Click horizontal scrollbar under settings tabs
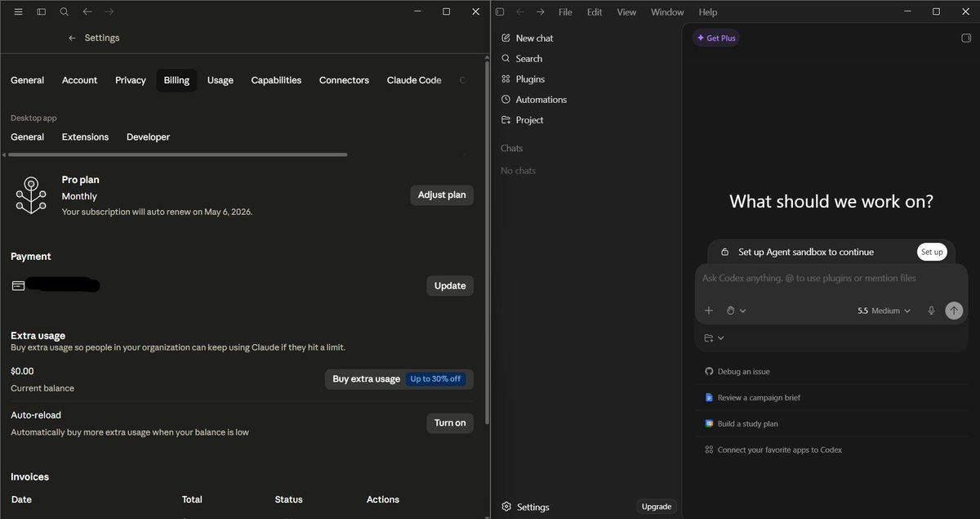 [x=178, y=154]
